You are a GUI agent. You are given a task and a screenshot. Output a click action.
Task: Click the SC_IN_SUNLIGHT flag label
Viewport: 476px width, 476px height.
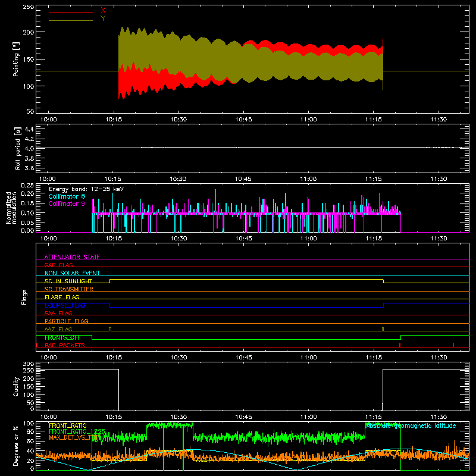[x=68, y=281]
